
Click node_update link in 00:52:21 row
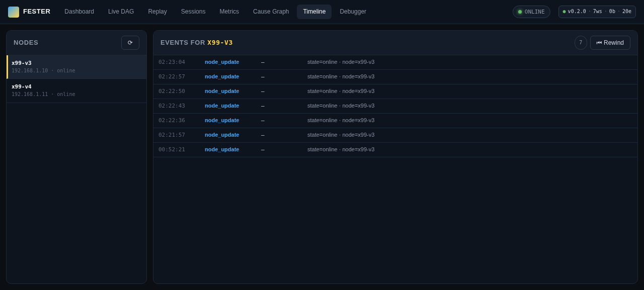click(222, 150)
